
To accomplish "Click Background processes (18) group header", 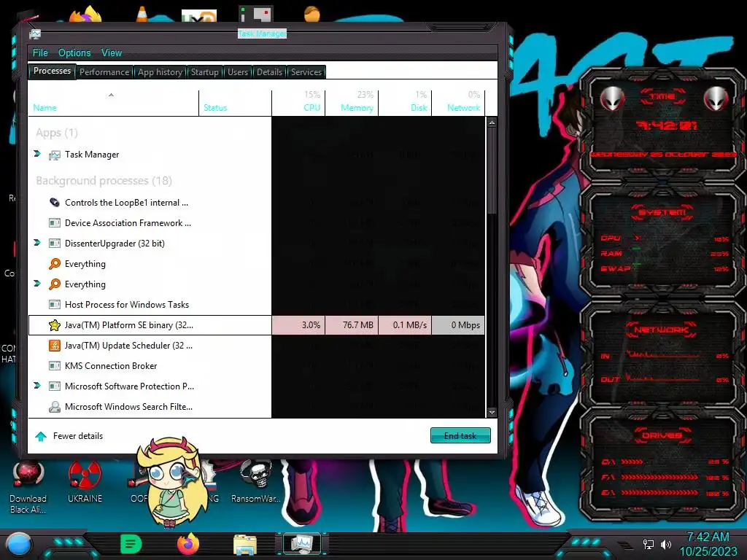I will [x=104, y=181].
